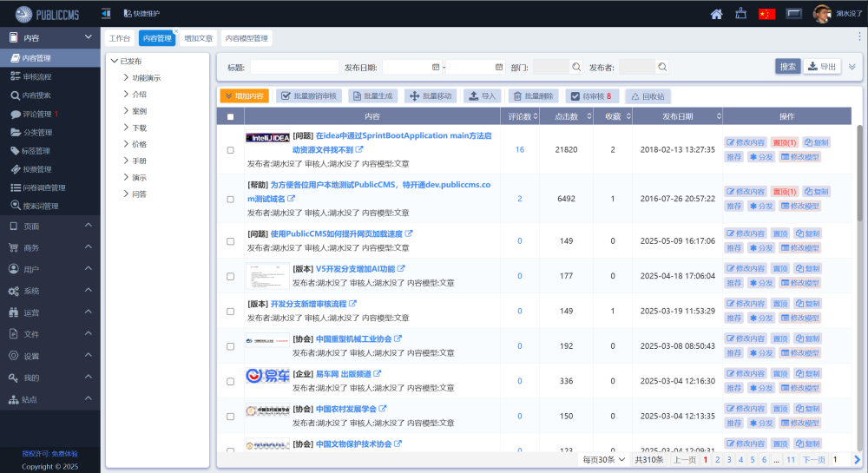Tick the select-all checkbox in table header
This screenshot has width=868, height=473.
(x=230, y=116)
